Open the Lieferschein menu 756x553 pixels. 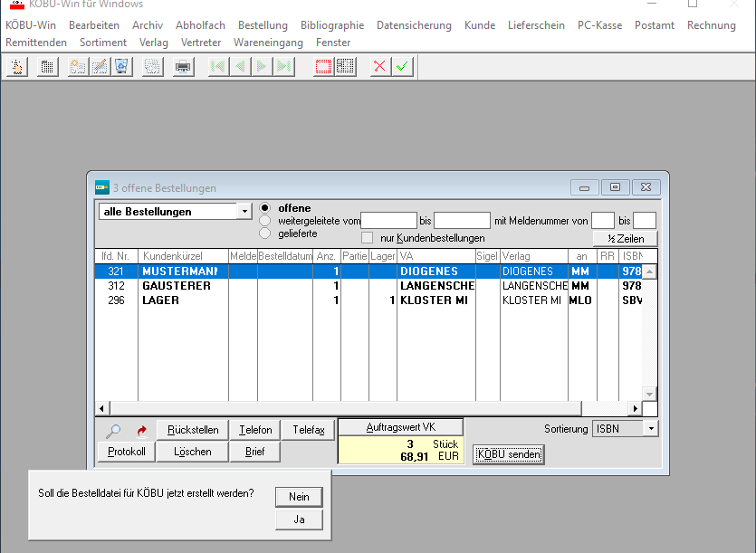tap(536, 25)
